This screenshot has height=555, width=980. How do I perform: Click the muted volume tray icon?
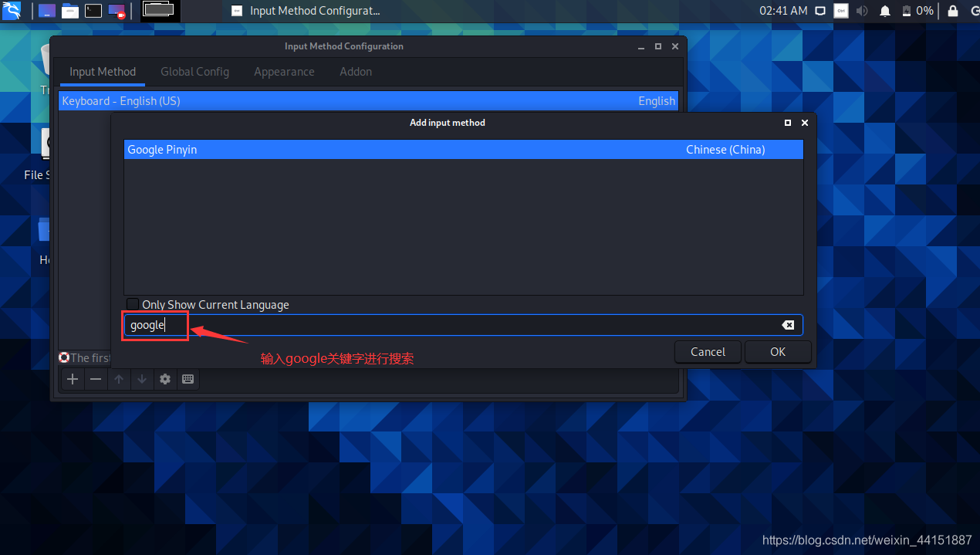click(862, 11)
